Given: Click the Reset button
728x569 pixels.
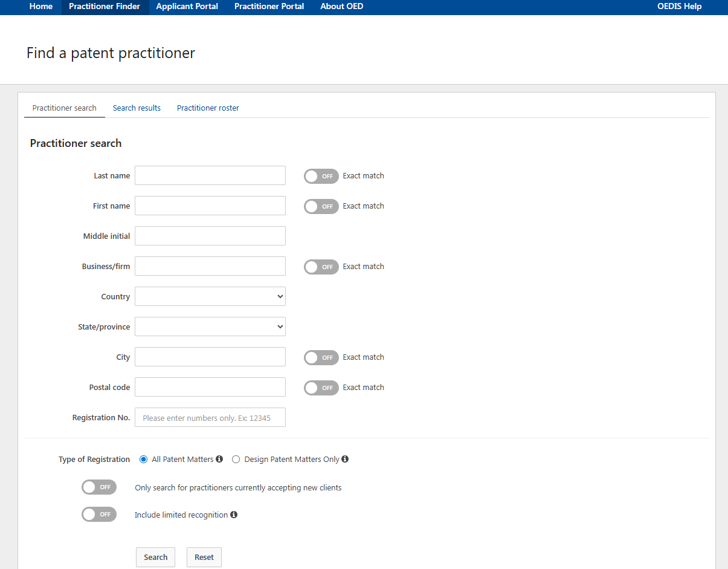Looking at the screenshot, I should pos(204,557).
